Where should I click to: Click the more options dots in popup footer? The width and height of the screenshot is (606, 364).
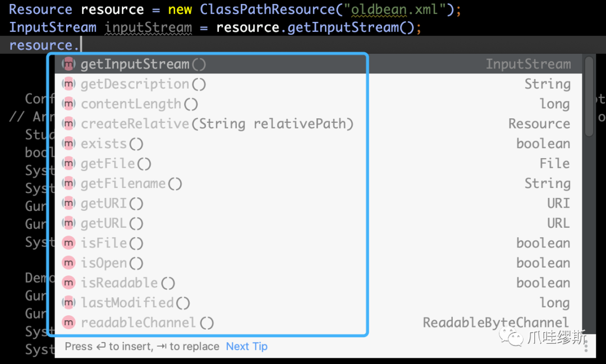(x=587, y=347)
